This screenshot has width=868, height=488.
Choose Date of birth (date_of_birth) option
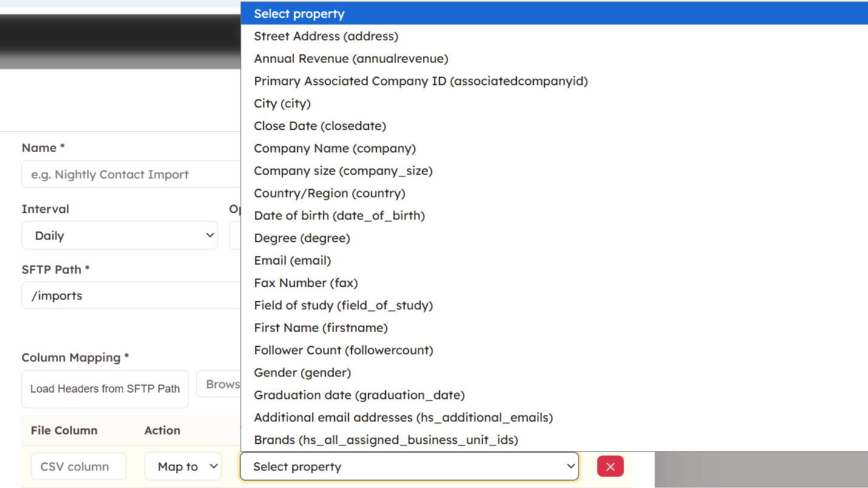coord(554,215)
